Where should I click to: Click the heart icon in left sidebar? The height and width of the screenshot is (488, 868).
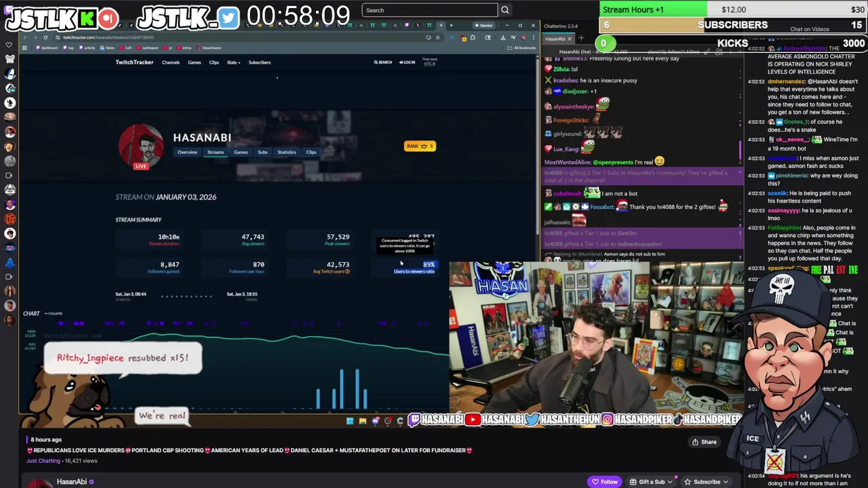click(x=9, y=45)
